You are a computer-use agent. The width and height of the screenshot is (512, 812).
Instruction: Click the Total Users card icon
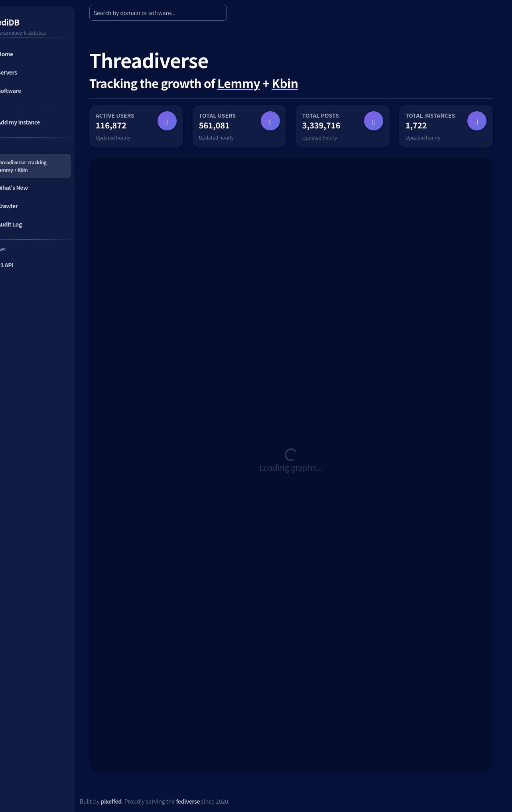tap(270, 121)
